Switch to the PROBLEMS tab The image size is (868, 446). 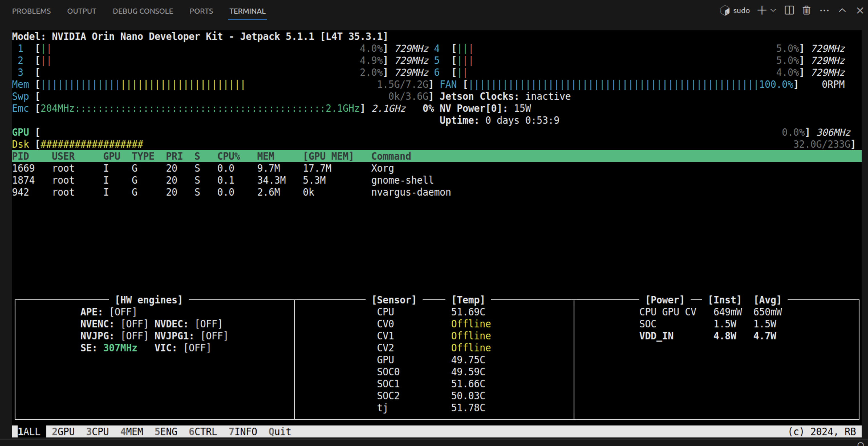click(31, 11)
